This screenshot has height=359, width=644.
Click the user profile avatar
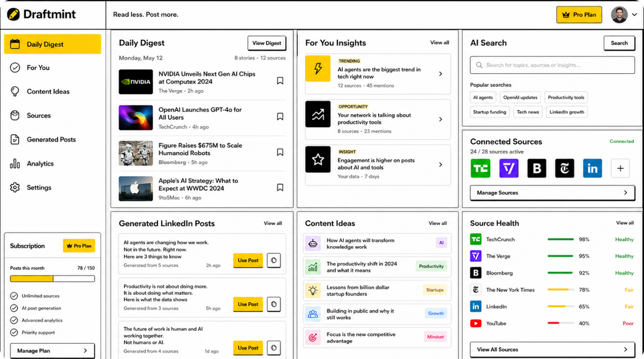coord(619,15)
